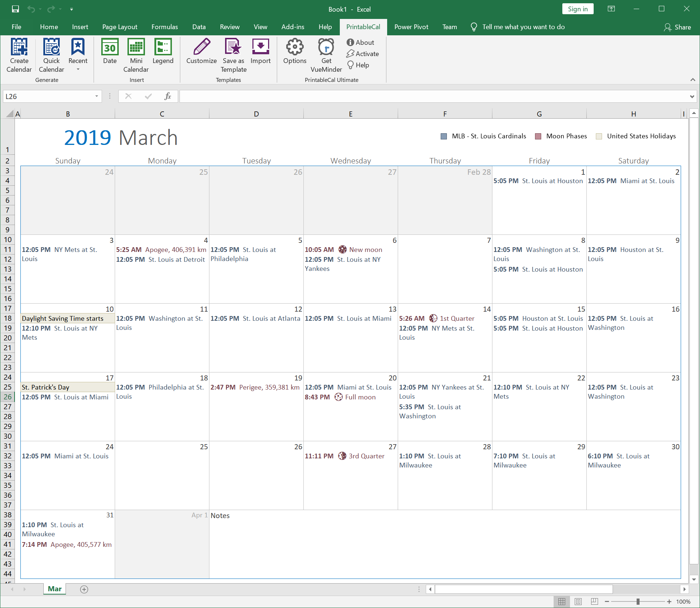This screenshot has width=700, height=608.
Task: Open the Undo history dropdown arrow
Action: click(40, 9)
